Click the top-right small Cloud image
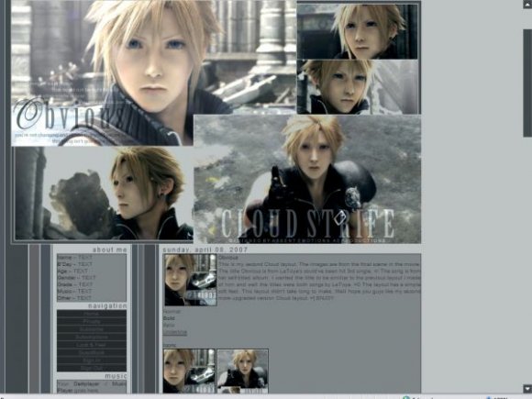This screenshot has height=399, width=532. coord(358,31)
